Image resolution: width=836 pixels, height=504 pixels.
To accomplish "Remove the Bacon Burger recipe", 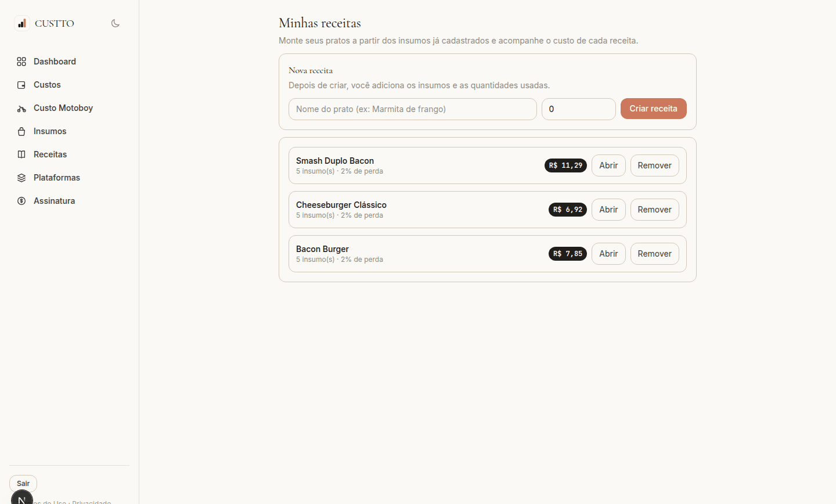I will tap(655, 254).
